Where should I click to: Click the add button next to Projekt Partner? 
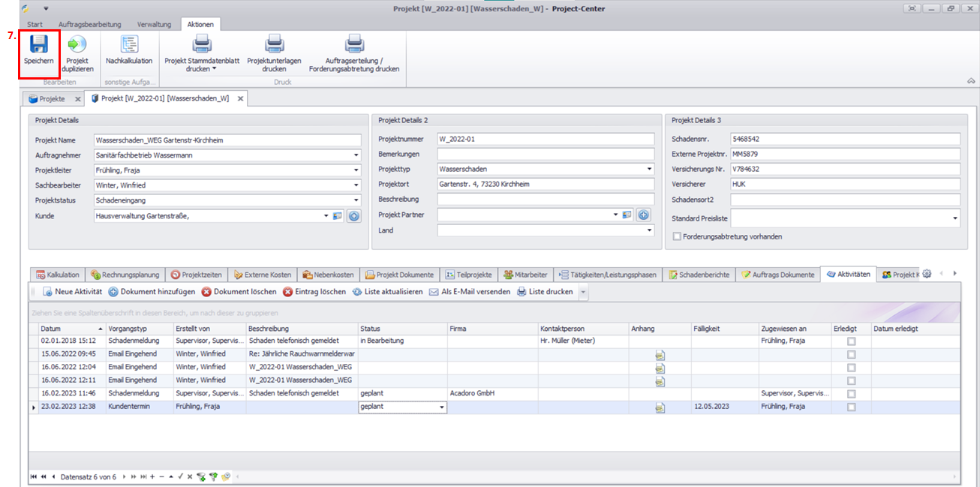643,215
